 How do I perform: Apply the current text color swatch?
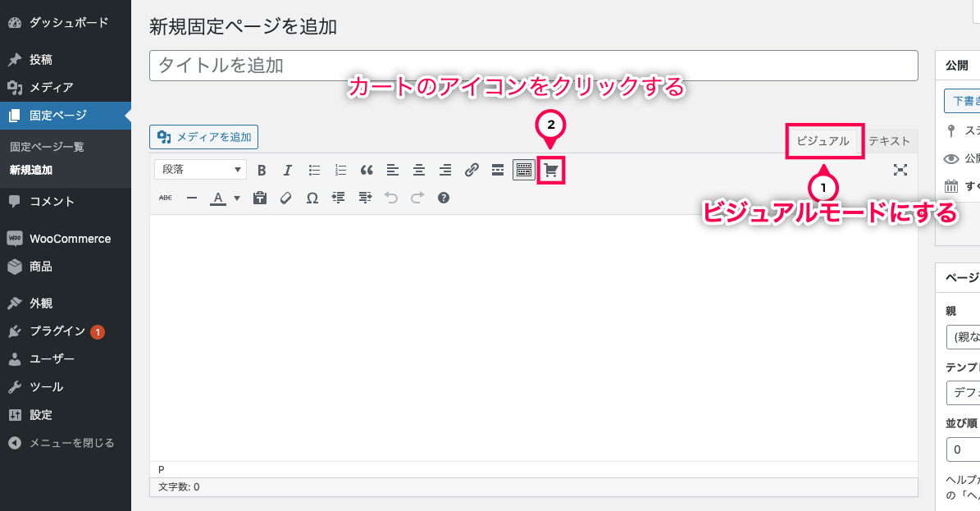pyautogui.click(x=217, y=198)
